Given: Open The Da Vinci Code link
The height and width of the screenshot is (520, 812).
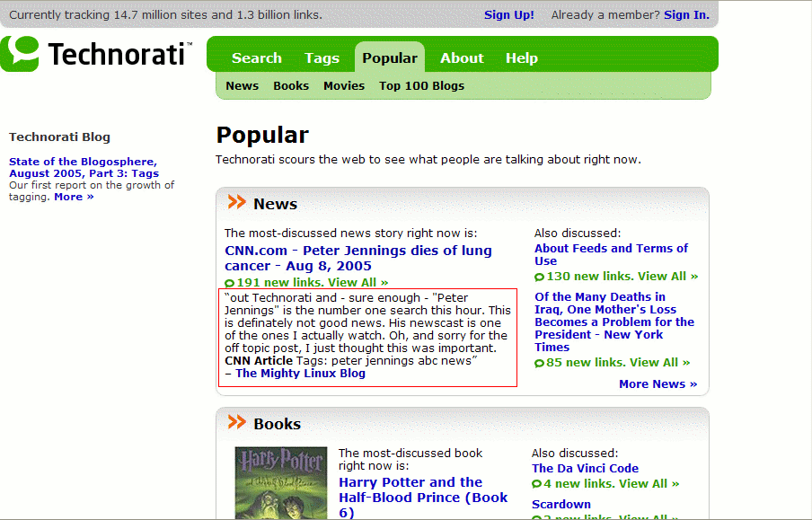Looking at the screenshot, I should [x=585, y=469].
